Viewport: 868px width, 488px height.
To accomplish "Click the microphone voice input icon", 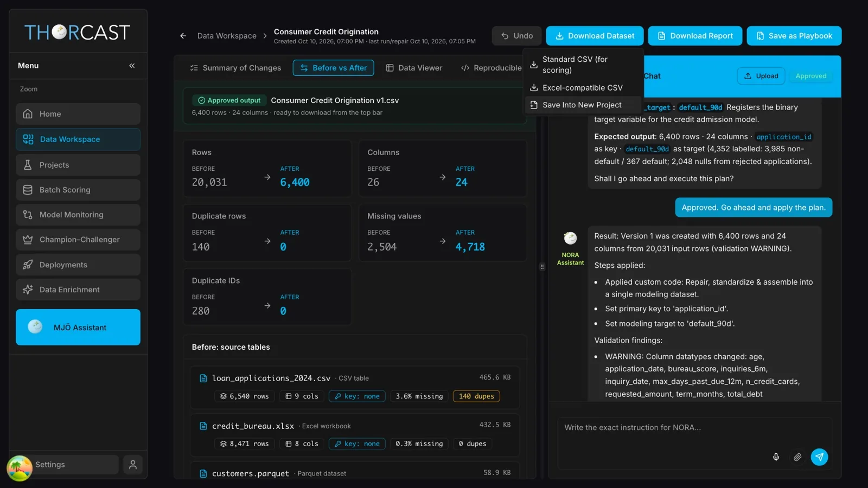I will coord(776,457).
